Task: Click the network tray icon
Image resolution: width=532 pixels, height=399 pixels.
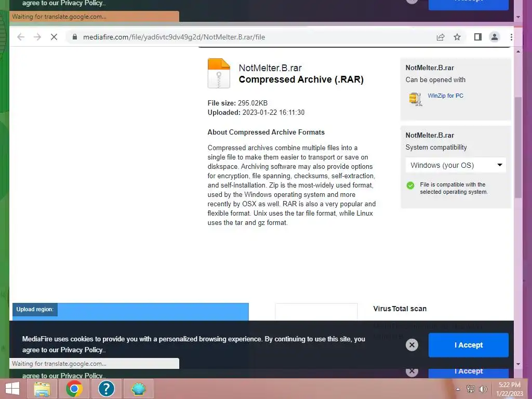Action: tap(471, 389)
